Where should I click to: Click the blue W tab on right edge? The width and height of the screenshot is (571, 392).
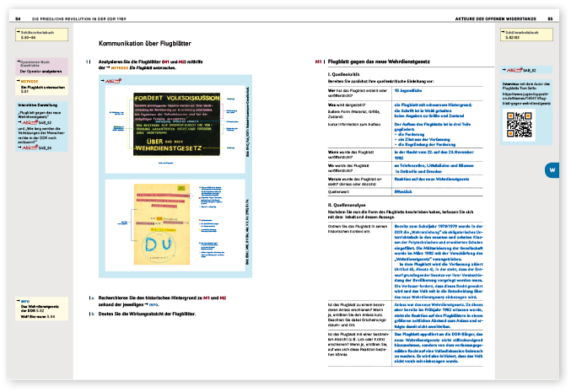[x=551, y=170]
